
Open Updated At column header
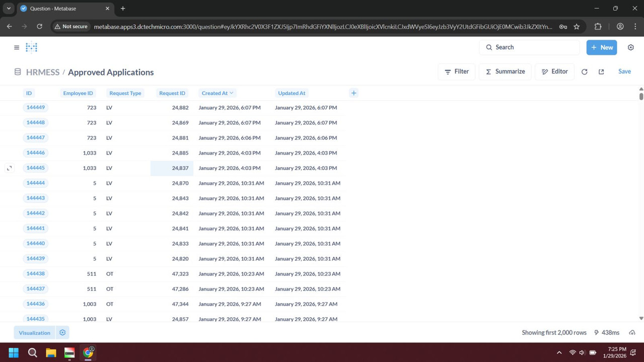click(x=292, y=93)
